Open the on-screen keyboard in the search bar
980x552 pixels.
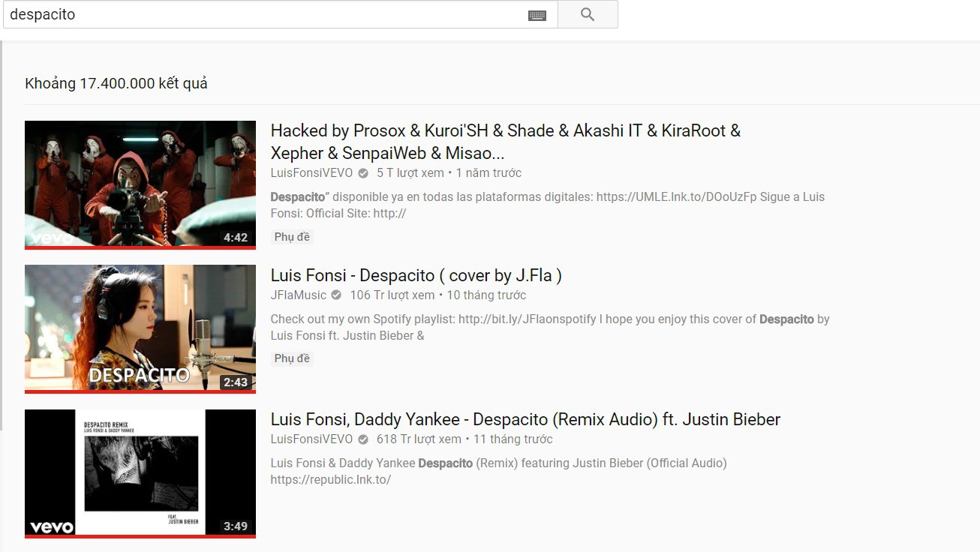(x=537, y=13)
